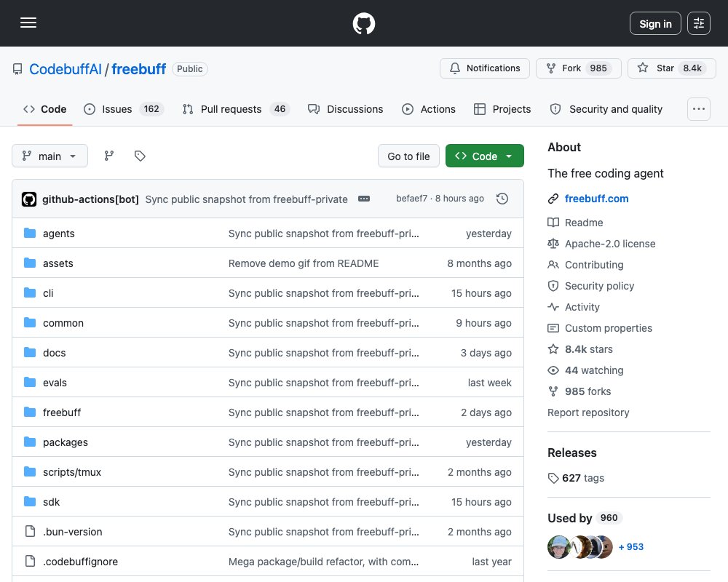Fork the repository button
Image resolution: width=728 pixels, height=582 pixels.
coord(579,68)
